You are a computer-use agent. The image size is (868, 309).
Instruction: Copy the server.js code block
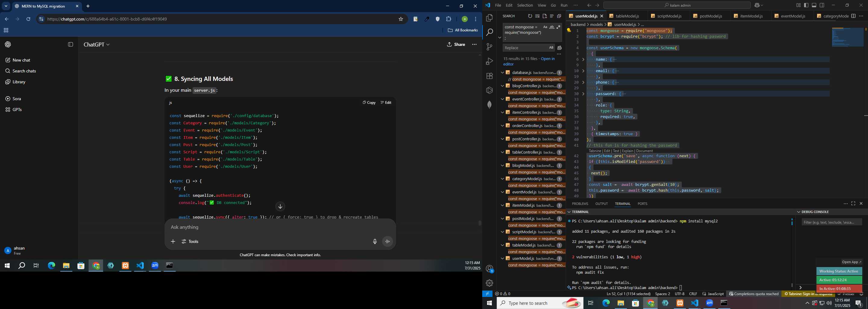pyautogui.click(x=369, y=103)
